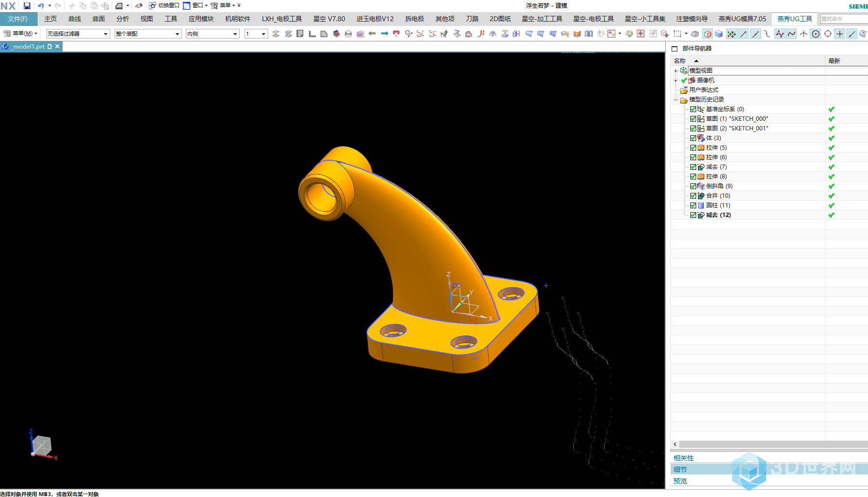The image size is (868, 497).
Task: Toggle the 圆柱 (11) feature checkbox
Action: [x=693, y=205]
